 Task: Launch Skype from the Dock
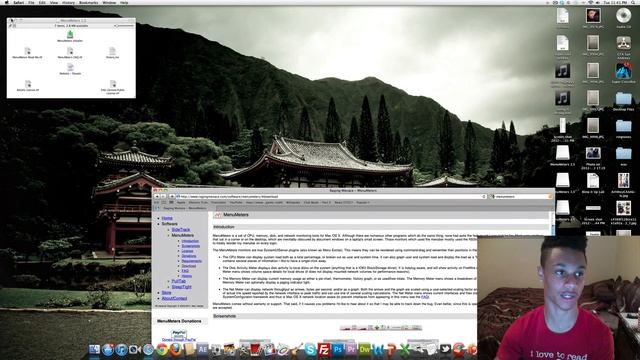click(310, 349)
